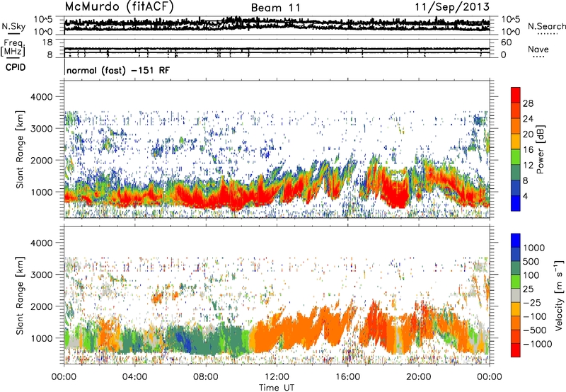Click the '12:00' time tick label
Viewport: 566px width, 392px height.
pyautogui.click(x=277, y=377)
